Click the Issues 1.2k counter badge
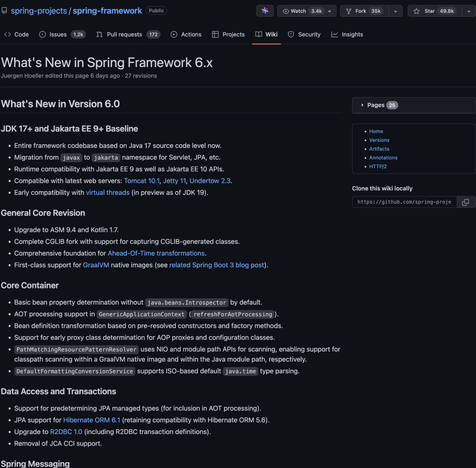This screenshot has width=476, height=468. point(78,34)
